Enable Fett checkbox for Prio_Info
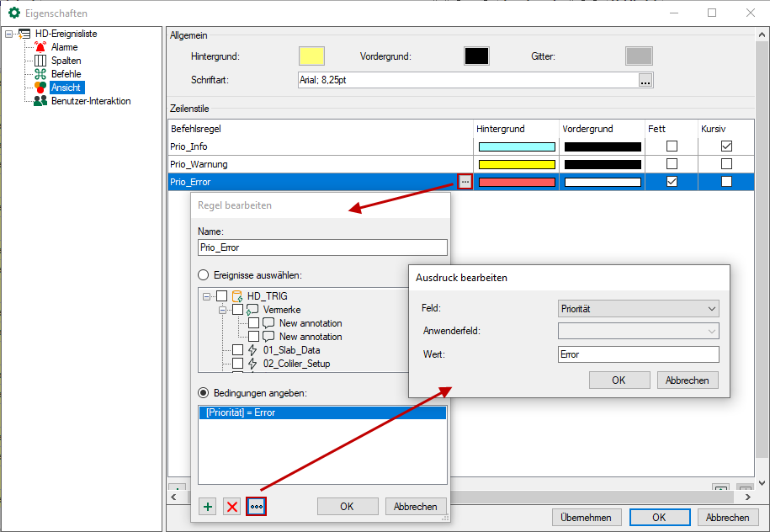The image size is (770, 532). click(x=672, y=146)
